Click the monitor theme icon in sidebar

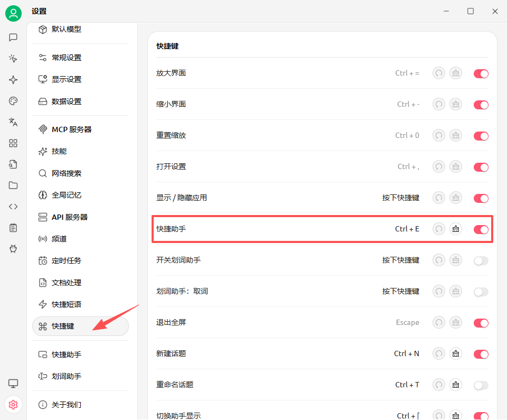coord(13,384)
